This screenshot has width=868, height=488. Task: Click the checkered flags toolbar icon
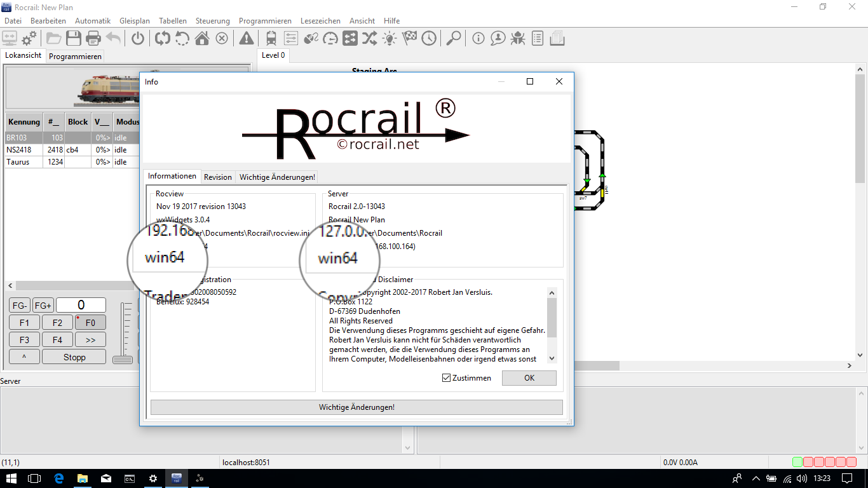pyautogui.click(x=409, y=39)
